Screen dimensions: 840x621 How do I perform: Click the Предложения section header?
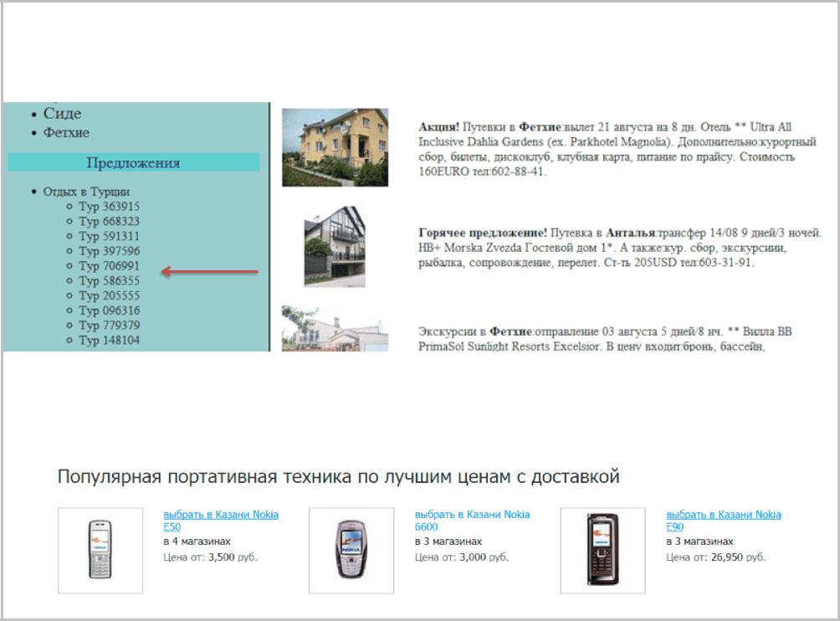pyautogui.click(x=133, y=163)
